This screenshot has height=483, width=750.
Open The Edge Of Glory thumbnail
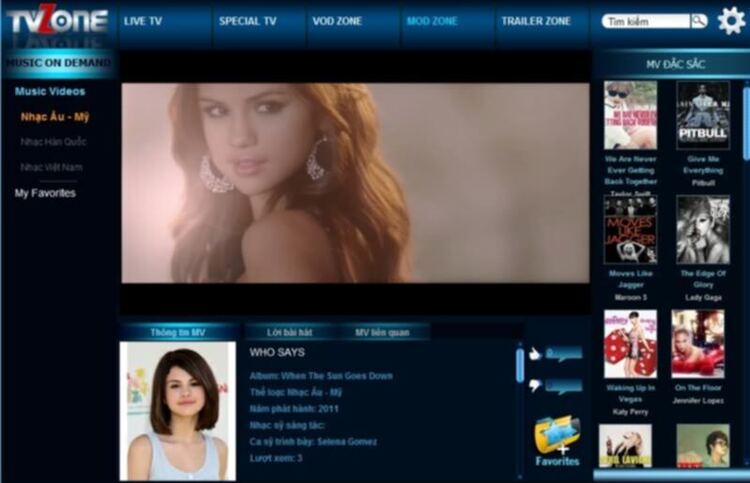pyautogui.click(x=703, y=230)
